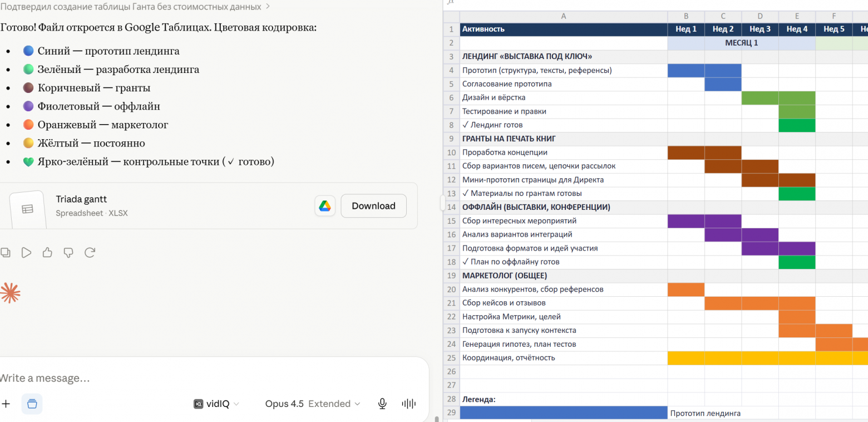Toggle the blue tools button beside plus
This screenshot has height=422, width=868.
point(32,404)
